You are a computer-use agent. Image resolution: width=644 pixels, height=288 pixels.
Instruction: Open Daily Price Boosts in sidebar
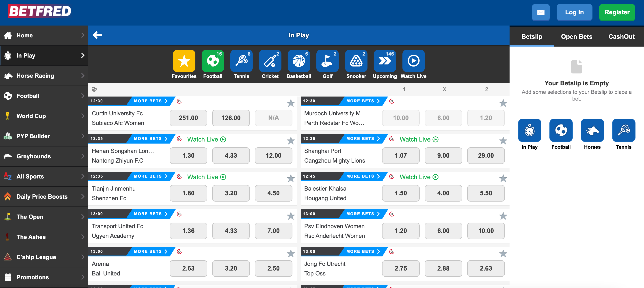point(42,197)
